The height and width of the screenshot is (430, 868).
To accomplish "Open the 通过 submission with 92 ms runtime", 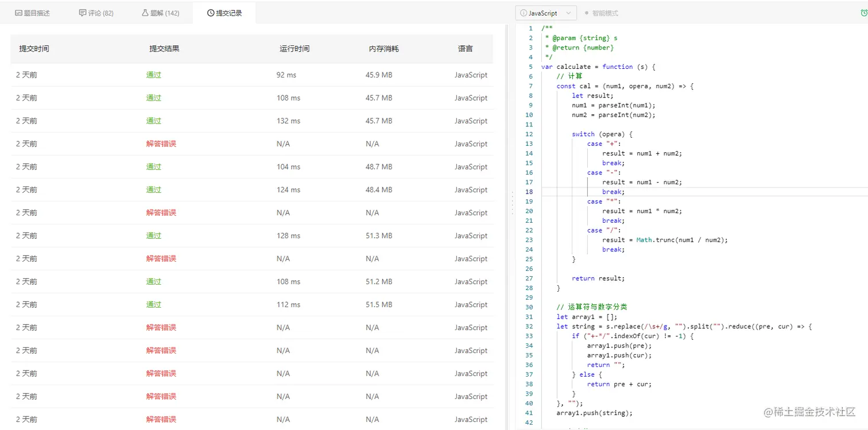I will click(x=154, y=75).
